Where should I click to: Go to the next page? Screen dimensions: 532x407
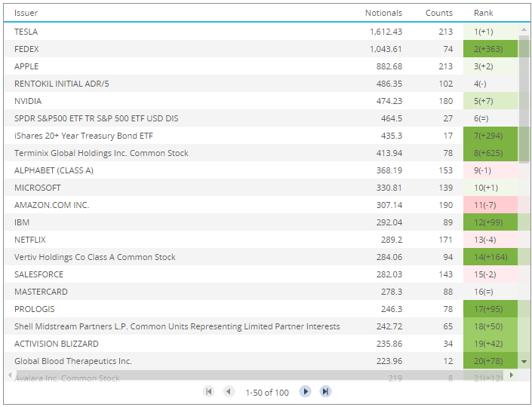(306, 392)
